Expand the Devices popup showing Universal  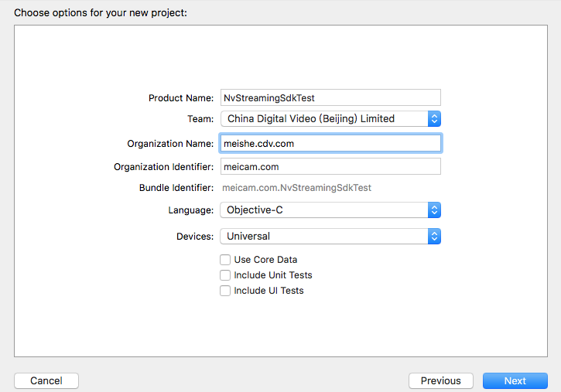click(330, 236)
